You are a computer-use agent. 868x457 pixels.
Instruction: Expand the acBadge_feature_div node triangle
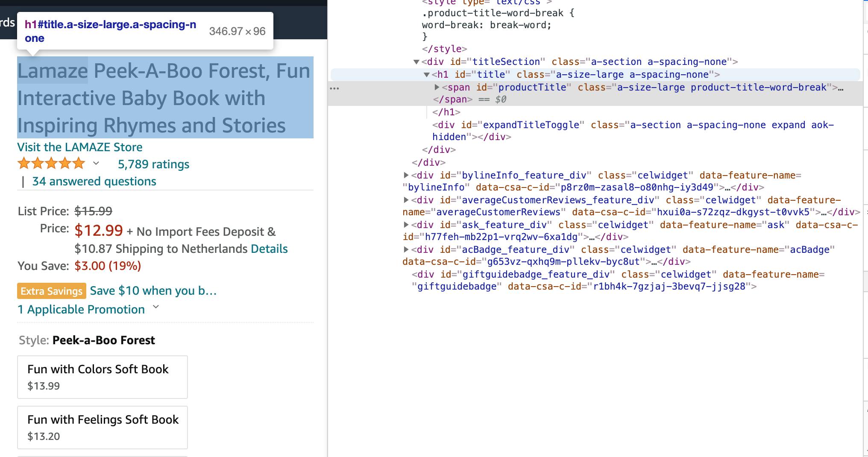click(406, 249)
